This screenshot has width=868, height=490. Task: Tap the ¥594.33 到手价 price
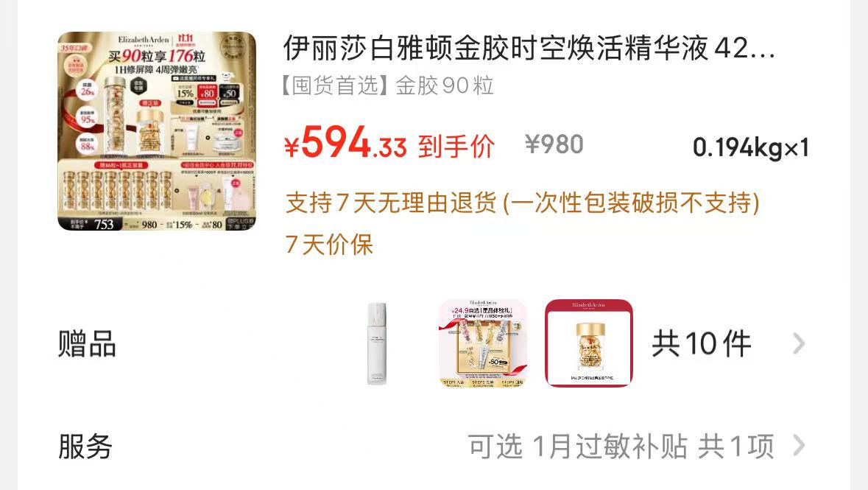[389, 144]
